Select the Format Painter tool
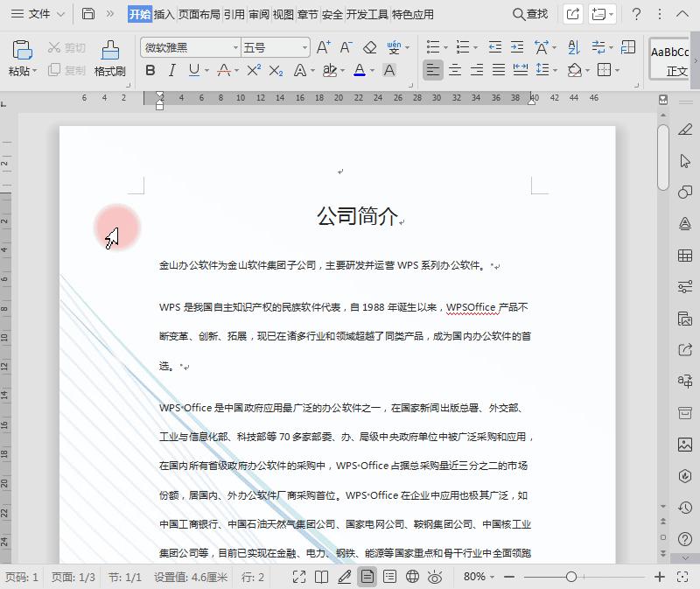This screenshot has height=589, width=700. tap(109, 53)
